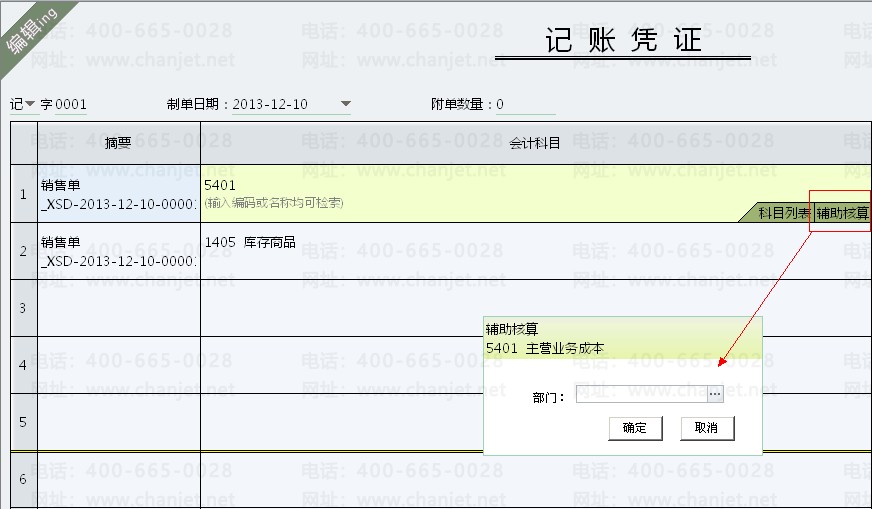872x509 pixels.
Task: Expand the 记 voucher type dropdown
Action: [30, 104]
